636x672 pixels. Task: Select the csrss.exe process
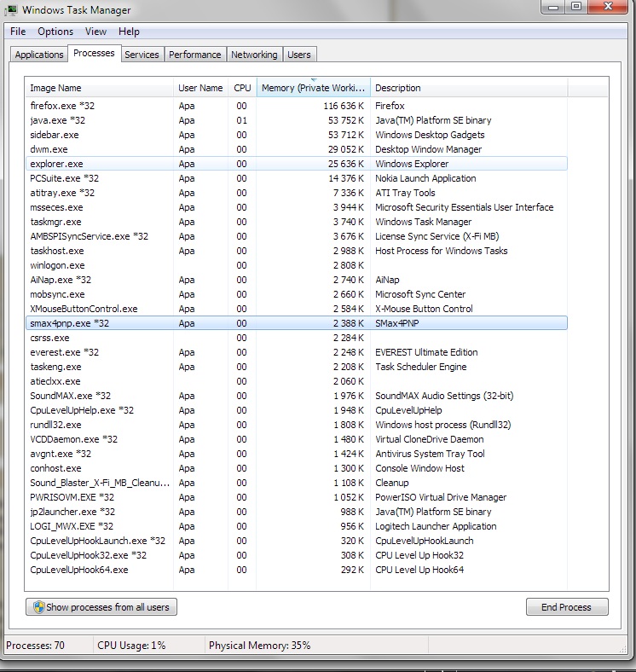click(297, 338)
